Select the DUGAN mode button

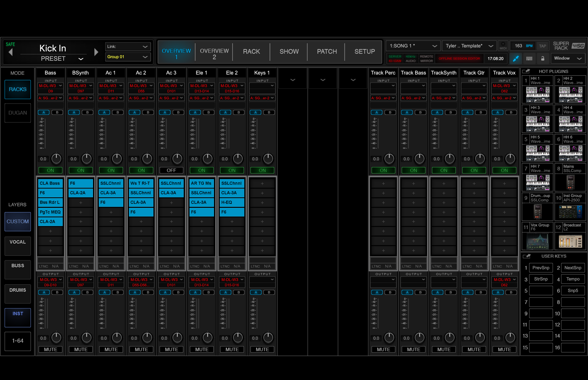[18, 113]
